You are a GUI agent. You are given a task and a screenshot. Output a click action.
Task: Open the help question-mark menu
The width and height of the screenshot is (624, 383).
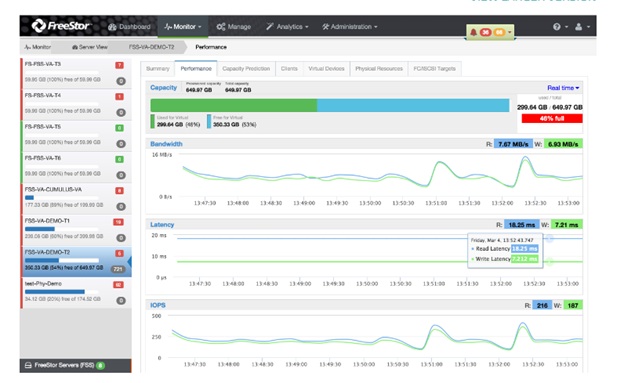coord(560,27)
